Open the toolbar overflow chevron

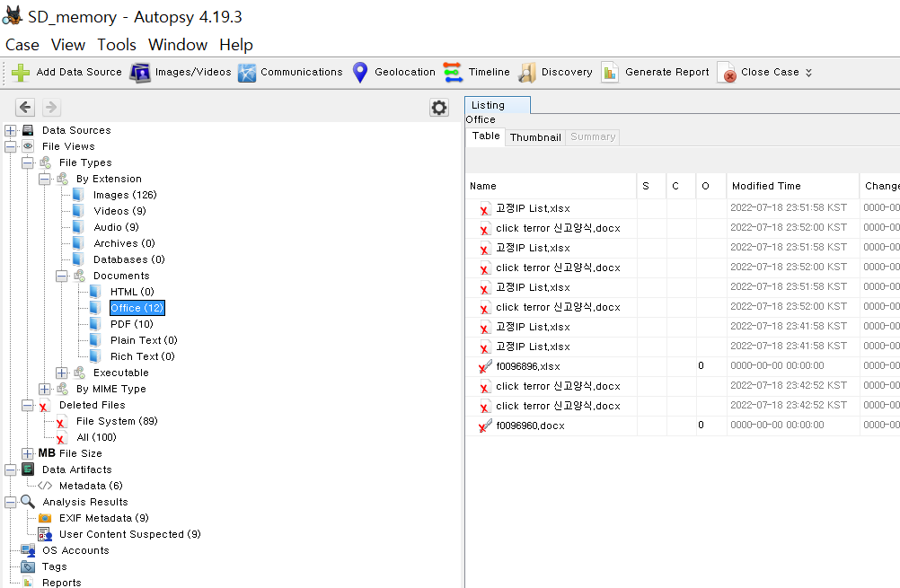808,73
